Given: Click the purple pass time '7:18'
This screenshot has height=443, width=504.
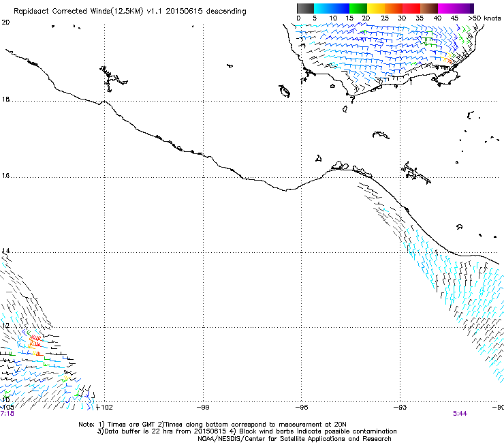Looking at the screenshot, I should (x=7, y=414).
